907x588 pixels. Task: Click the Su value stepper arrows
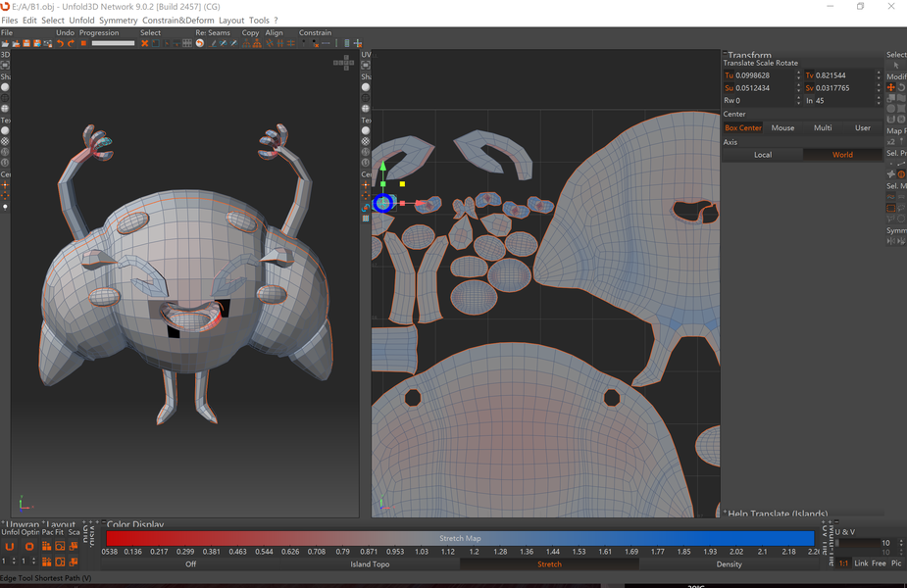tap(798, 88)
